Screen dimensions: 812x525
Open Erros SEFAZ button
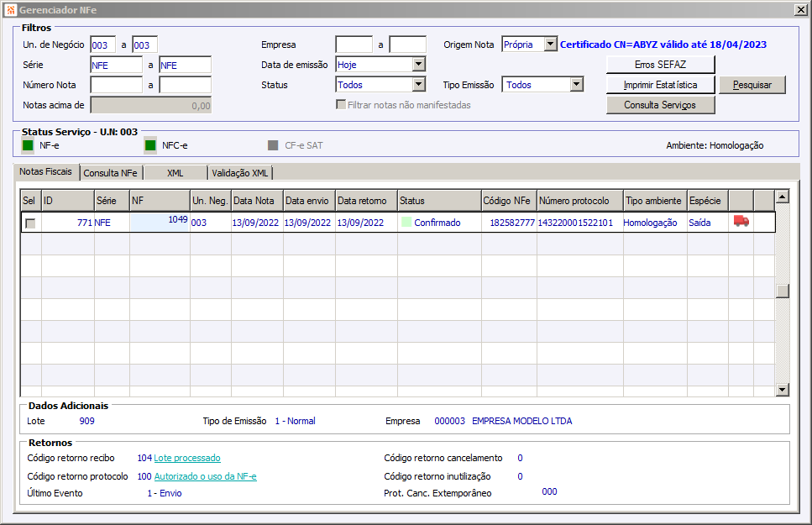660,64
